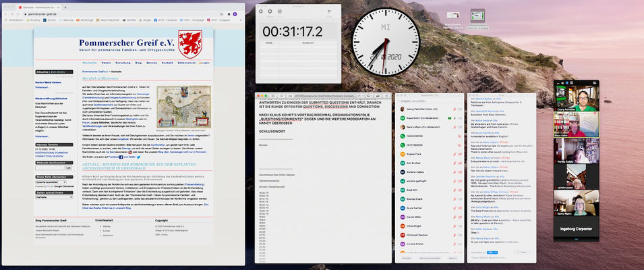The width and height of the screenshot is (644, 270).
Task: Click the Impressum footer link
Action: click(x=108, y=236)
